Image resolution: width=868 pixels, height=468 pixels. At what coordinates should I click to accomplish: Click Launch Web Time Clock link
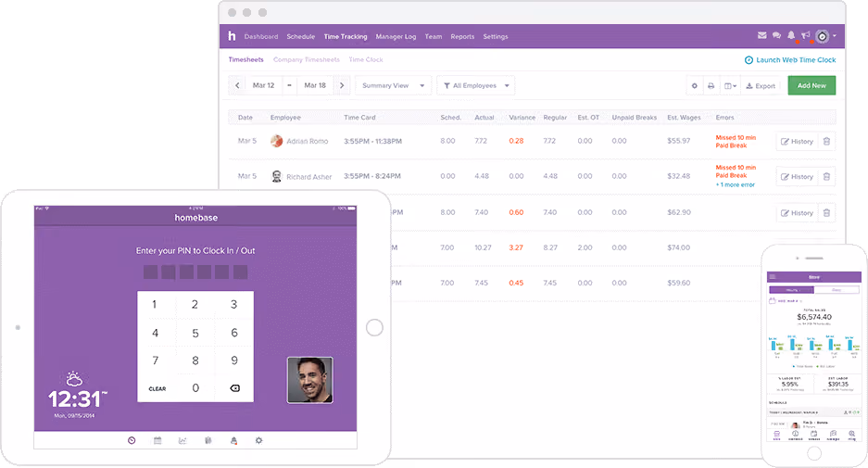[x=790, y=60]
